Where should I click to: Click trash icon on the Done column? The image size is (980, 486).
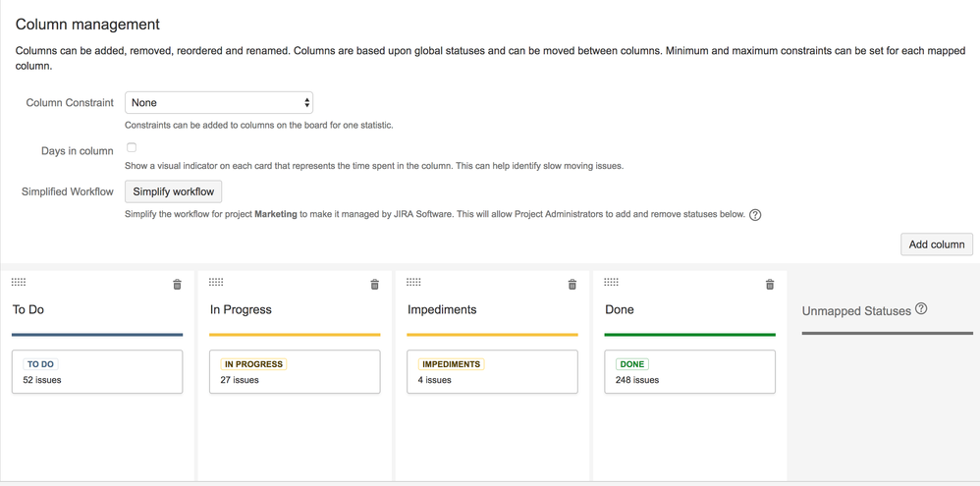coord(770,284)
